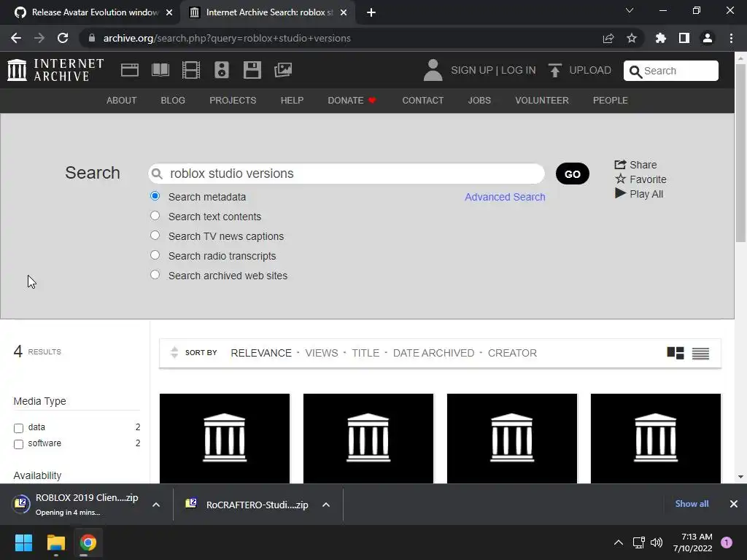This screenshot has height=560, width=747.
Task: Open the VOLUNTEER menu item
Action: click(x=542, y=101)
